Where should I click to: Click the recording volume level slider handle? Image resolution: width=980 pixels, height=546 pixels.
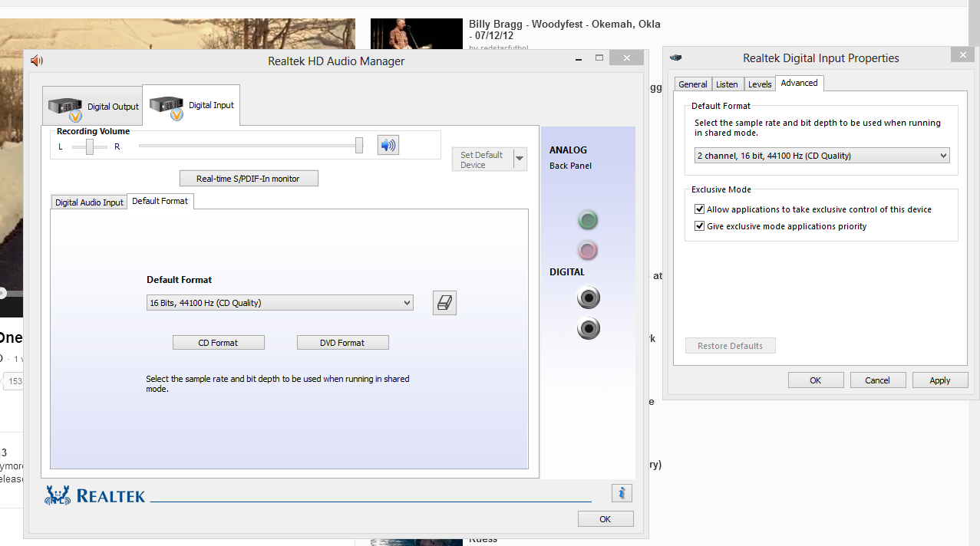point(359,146)
